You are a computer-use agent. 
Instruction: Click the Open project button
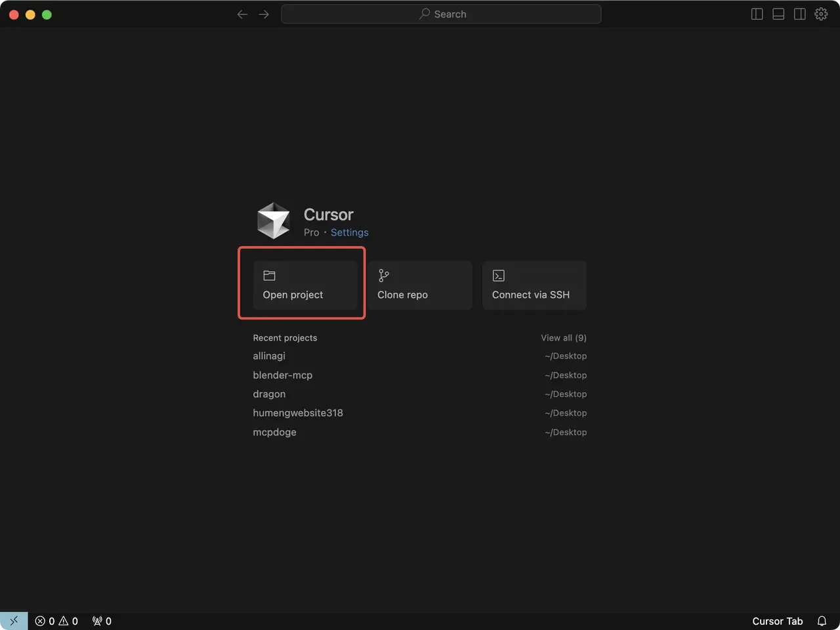[305, 285]
